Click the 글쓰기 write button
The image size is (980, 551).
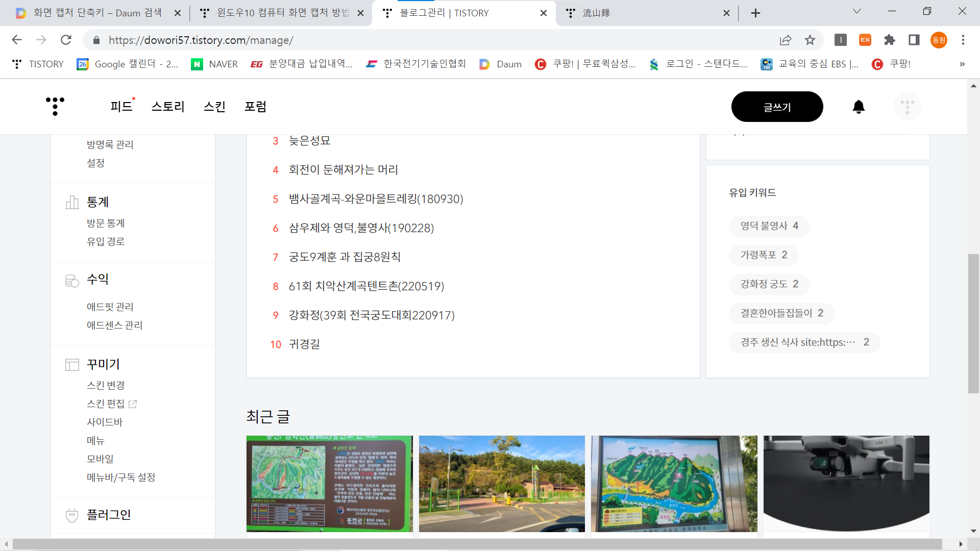click(777, 107)
